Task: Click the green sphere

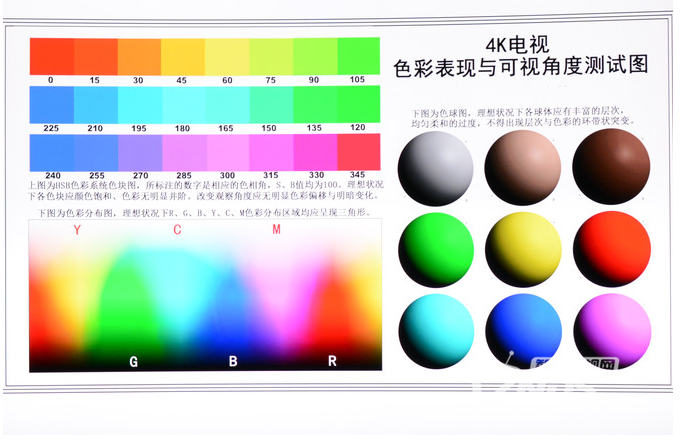Action: pyautogui.click(x=434, y=249)
